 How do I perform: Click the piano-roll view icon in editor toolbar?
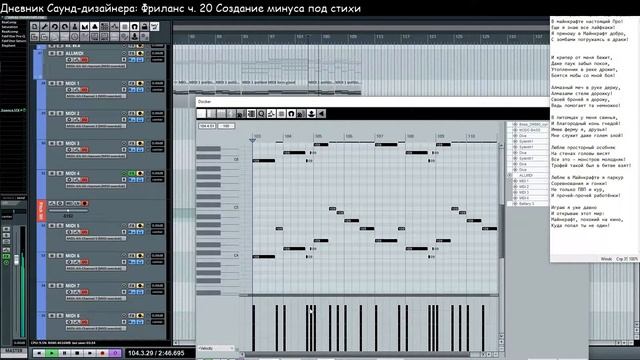pyautogui.click(x=251, y=113)
